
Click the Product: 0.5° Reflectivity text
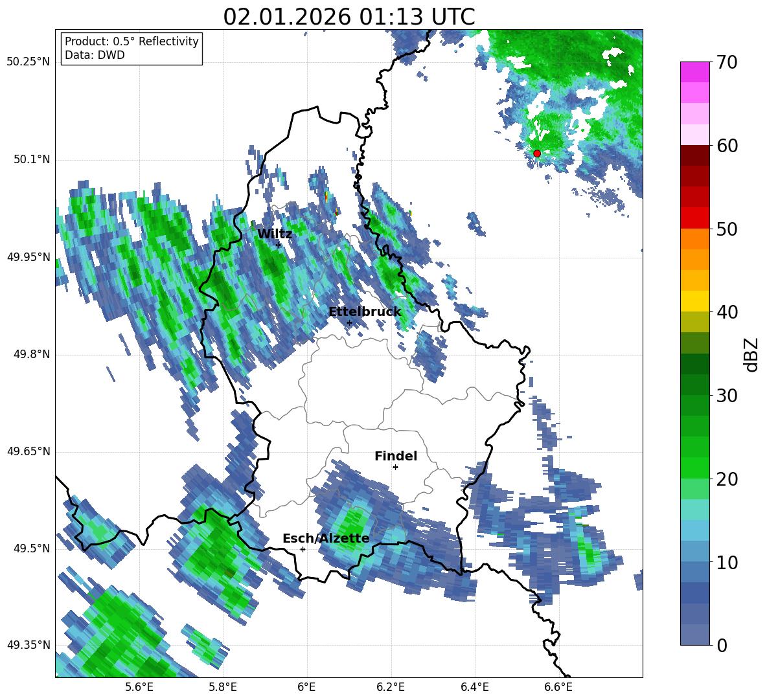tap(132, 41)
